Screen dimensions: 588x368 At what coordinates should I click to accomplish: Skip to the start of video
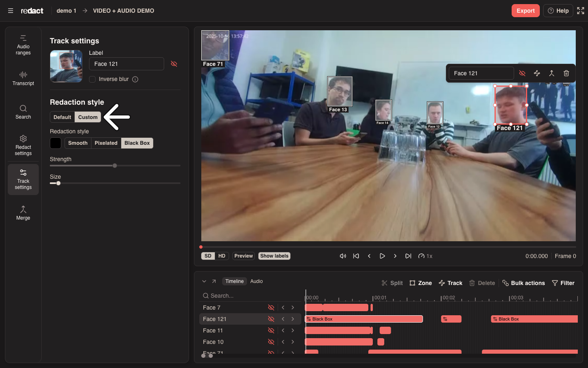click(356, 256)
